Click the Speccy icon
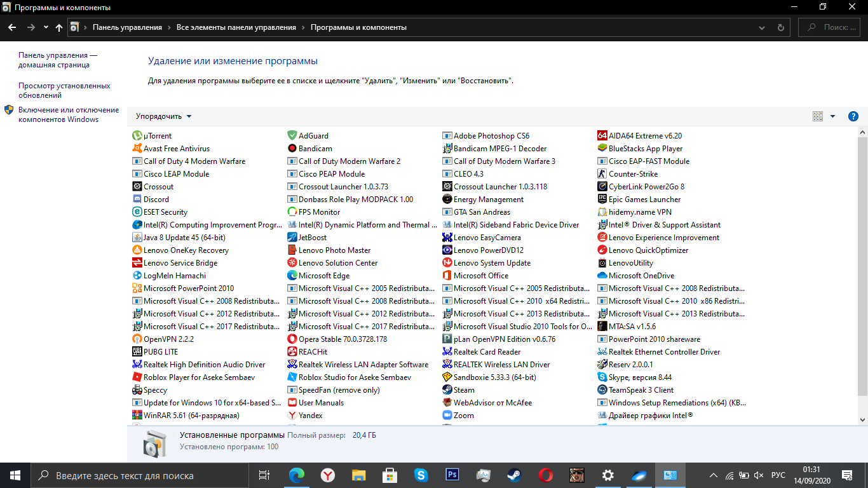This screenshot has width=868, height=488. tap(137, 390)
